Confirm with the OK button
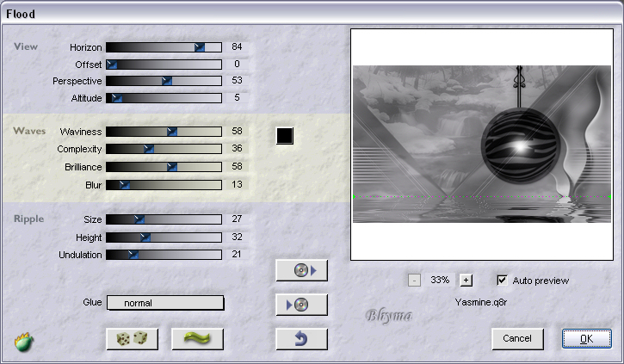 [587, 338]
